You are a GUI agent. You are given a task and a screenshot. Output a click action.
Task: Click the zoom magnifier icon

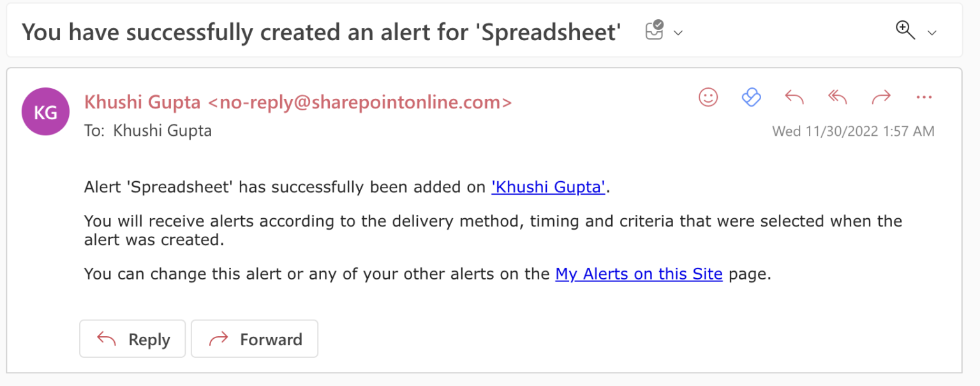(905, 30)
